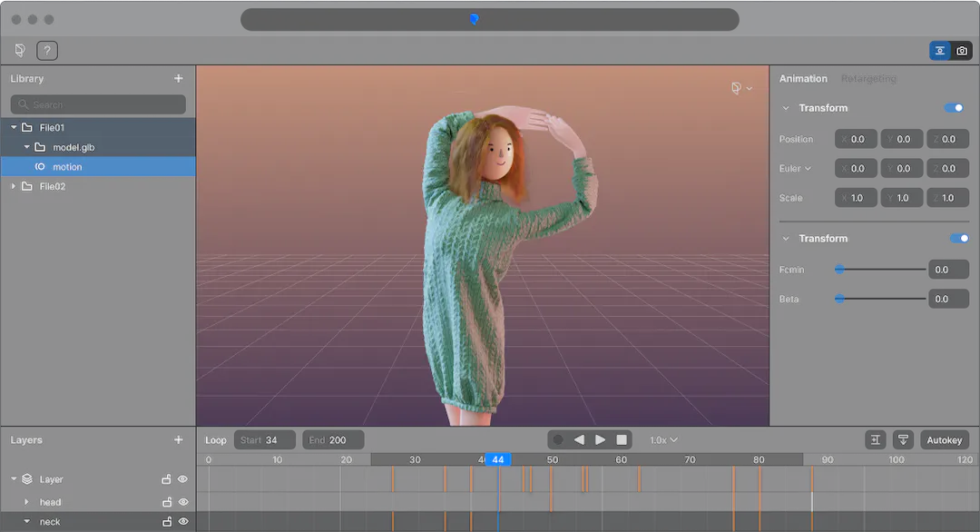Disable the second Transform section switch
980x532 pixels.
point(959,239)
